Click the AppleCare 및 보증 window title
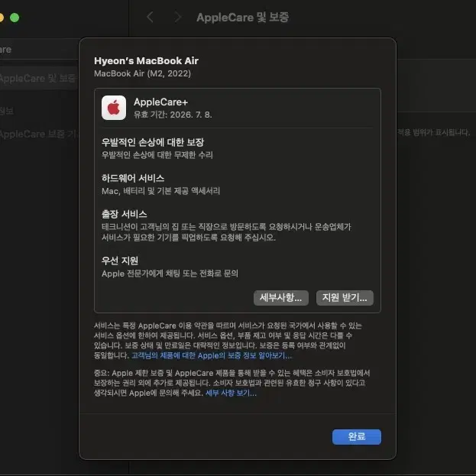The width and height of the screenshot is (476, 476). click(242, 18)
